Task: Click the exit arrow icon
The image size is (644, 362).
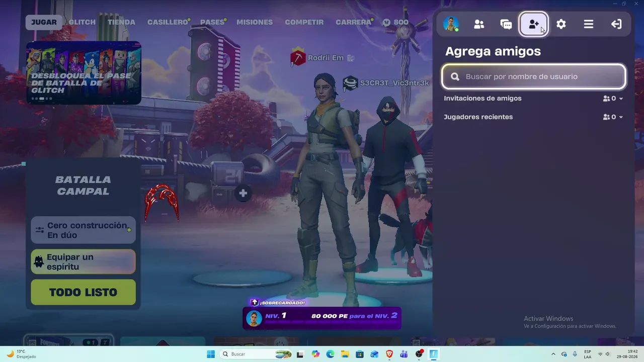Action: tap(616, 24)
